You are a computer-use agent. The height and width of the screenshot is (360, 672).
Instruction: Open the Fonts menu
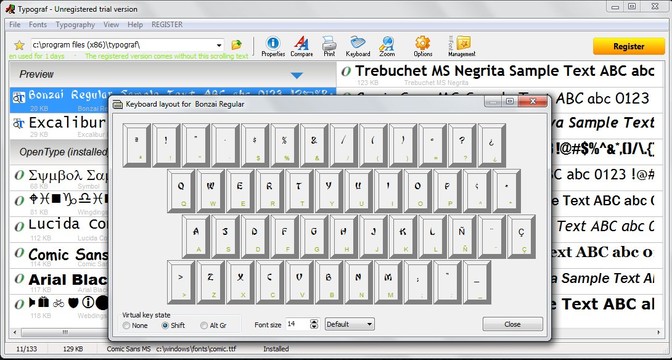click(38, 25)
